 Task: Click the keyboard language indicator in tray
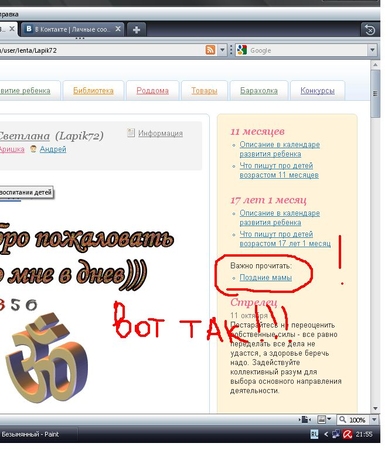(314, 434)
